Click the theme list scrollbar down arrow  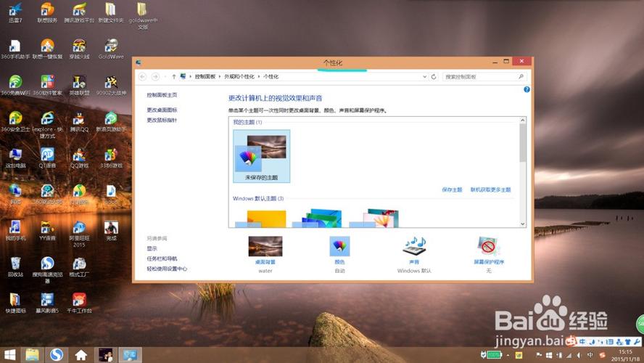pyautogui.click(x=523, y=224)
